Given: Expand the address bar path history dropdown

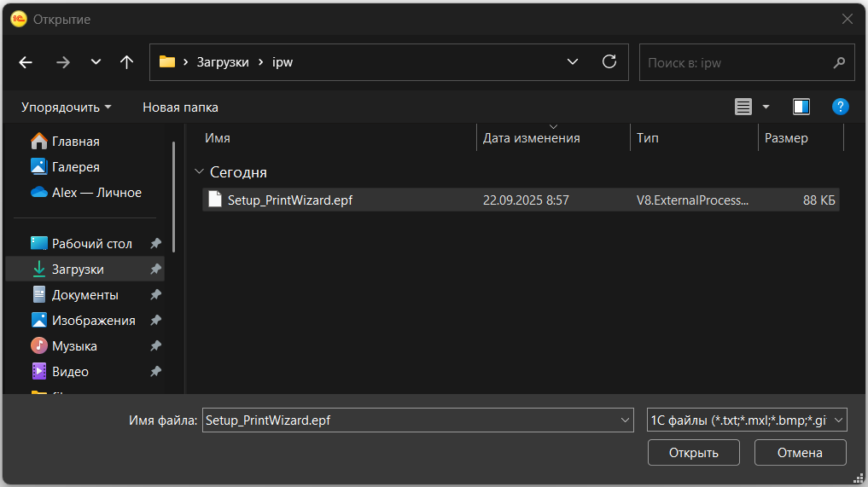Looking at the screenshot, I should point(573,62).
